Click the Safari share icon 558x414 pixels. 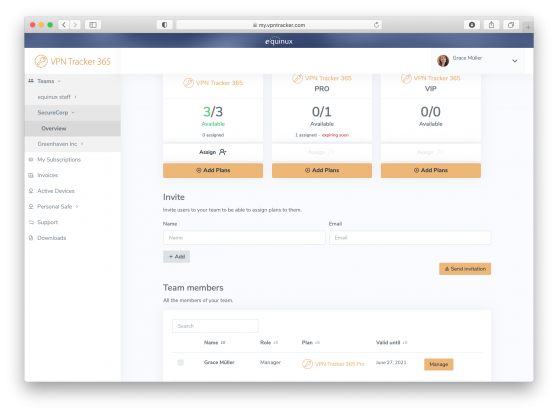coord(491,25)
